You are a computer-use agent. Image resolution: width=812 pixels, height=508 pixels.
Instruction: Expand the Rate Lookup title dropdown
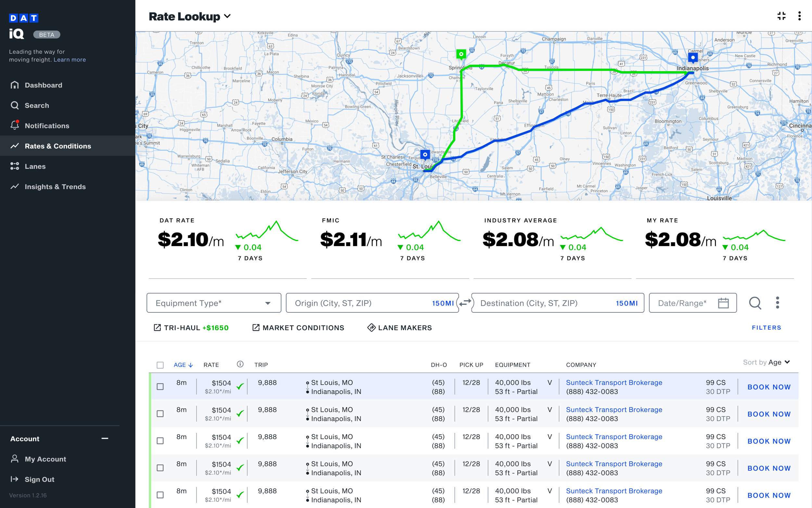[227, 16]
